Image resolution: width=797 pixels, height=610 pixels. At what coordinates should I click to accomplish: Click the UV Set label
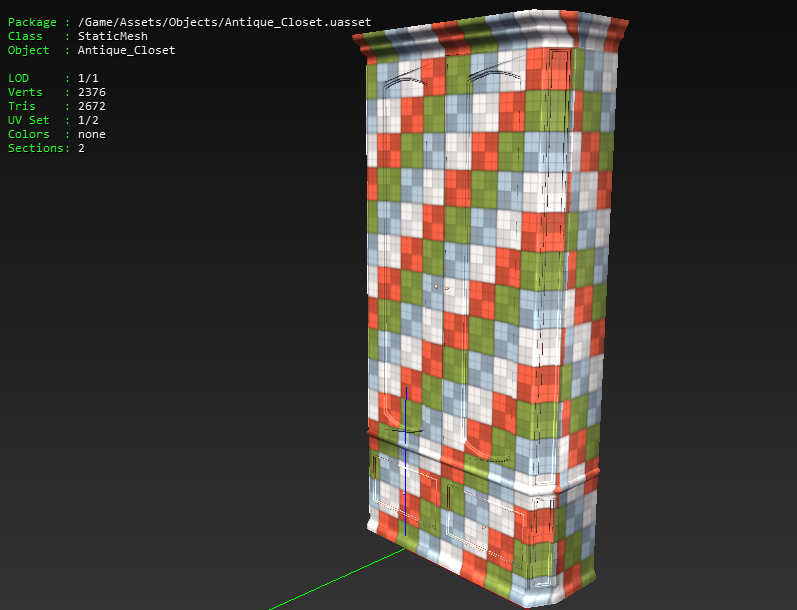point(28,120)
